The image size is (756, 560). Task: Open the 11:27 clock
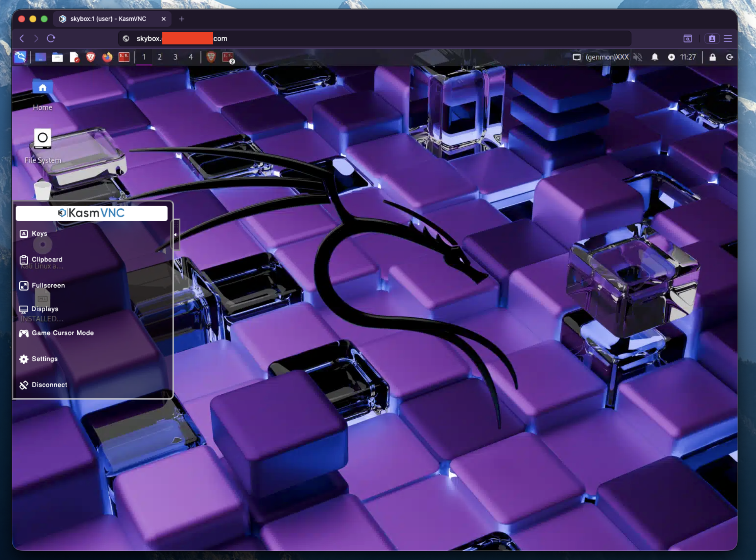688,57
